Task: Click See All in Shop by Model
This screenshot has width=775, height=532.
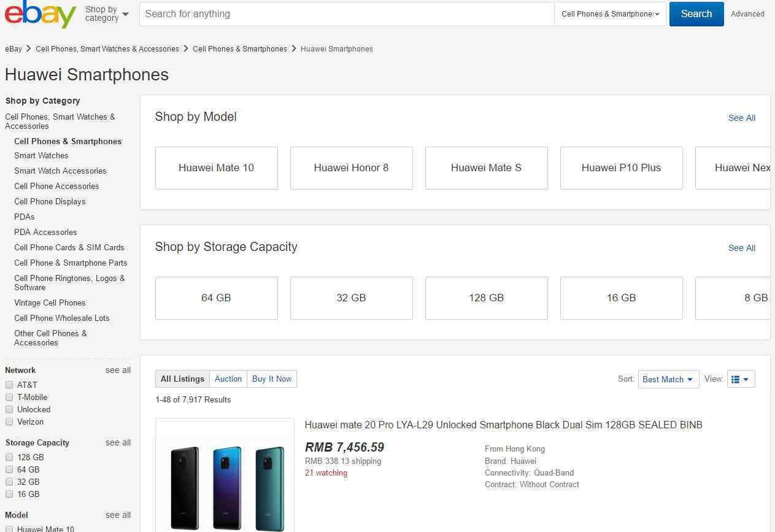Action: point(741,118)
